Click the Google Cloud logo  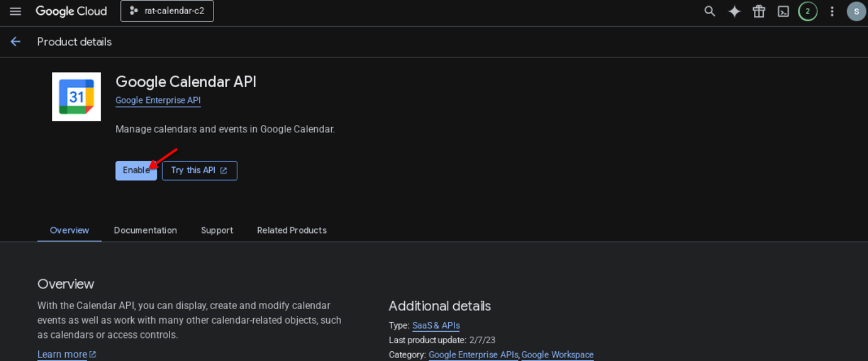coord(71,12)
